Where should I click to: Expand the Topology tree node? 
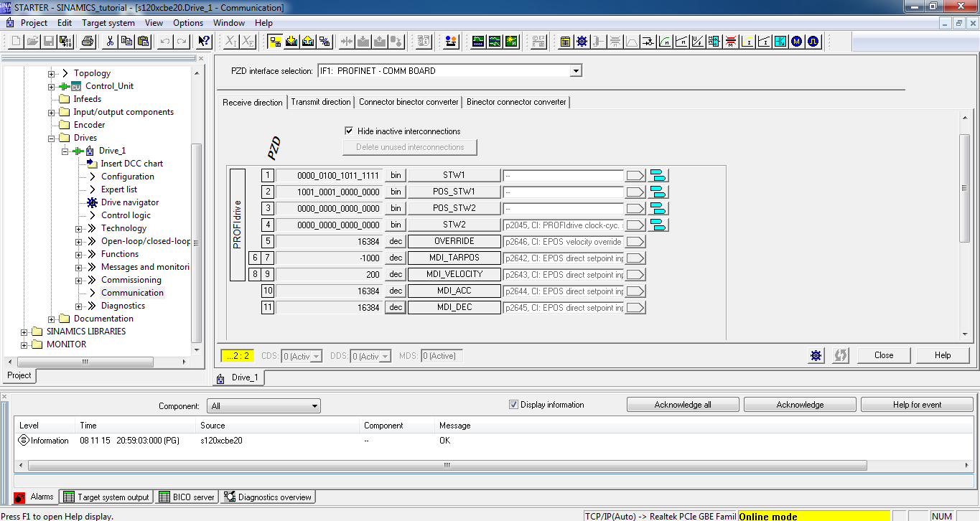pos(52,73)
